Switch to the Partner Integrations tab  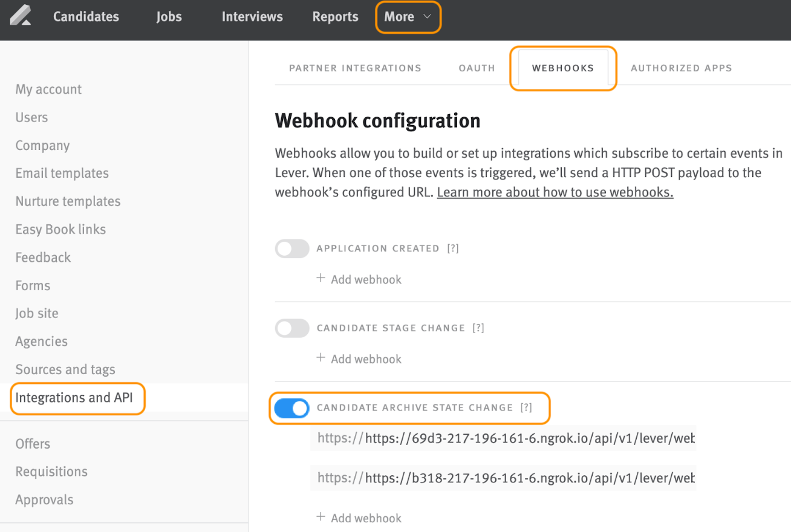355,68
